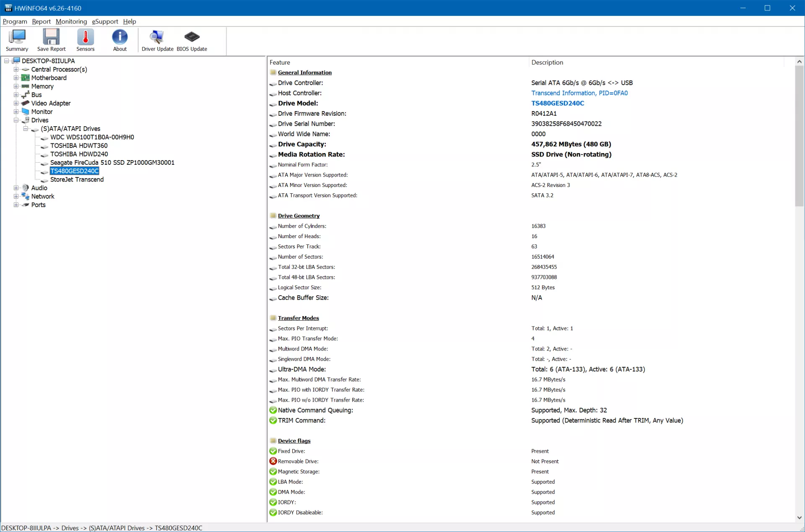Click the Motherboard tree icon

point(26,78)
